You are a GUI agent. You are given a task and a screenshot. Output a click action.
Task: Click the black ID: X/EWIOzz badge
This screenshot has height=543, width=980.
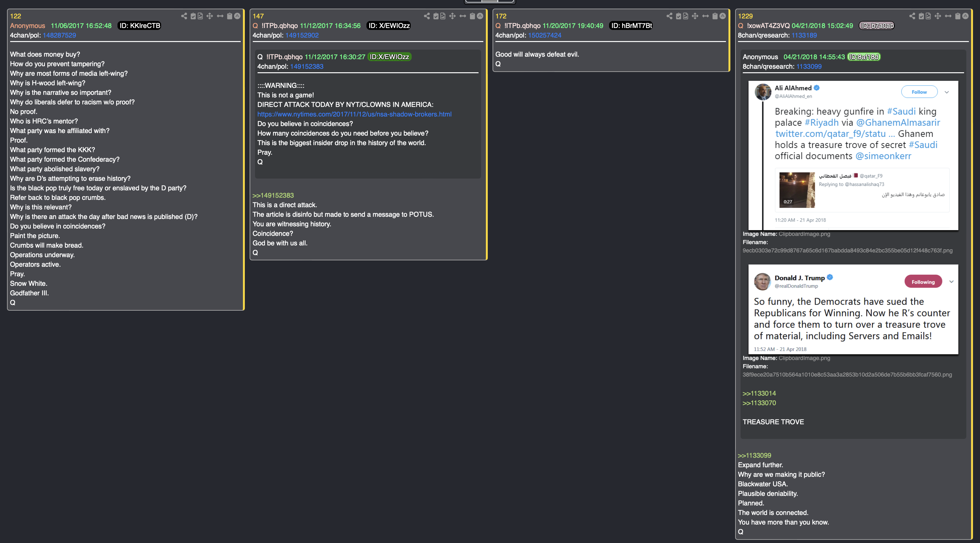point(389,26)
